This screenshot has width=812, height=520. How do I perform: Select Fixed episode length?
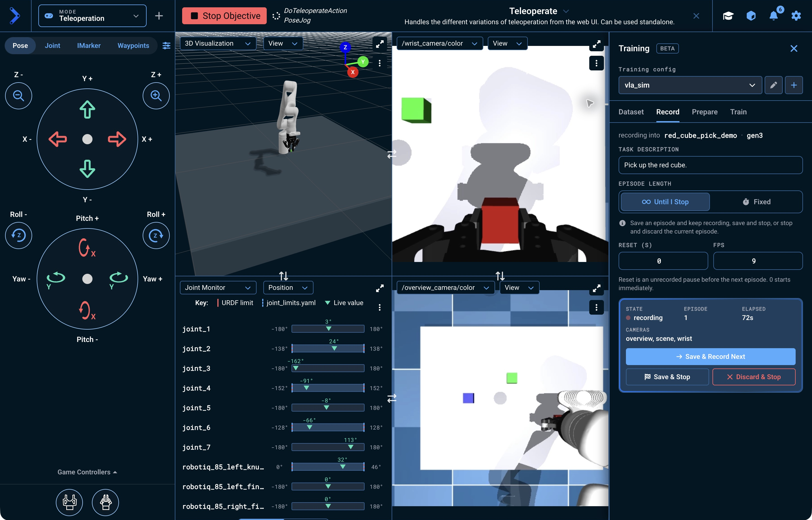click(756, 202)
